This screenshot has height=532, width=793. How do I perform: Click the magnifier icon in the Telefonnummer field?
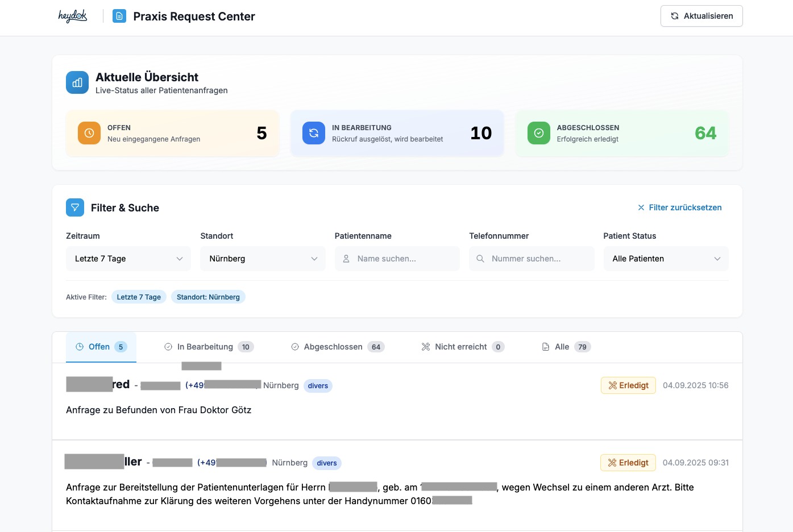[x=480, y=259]
